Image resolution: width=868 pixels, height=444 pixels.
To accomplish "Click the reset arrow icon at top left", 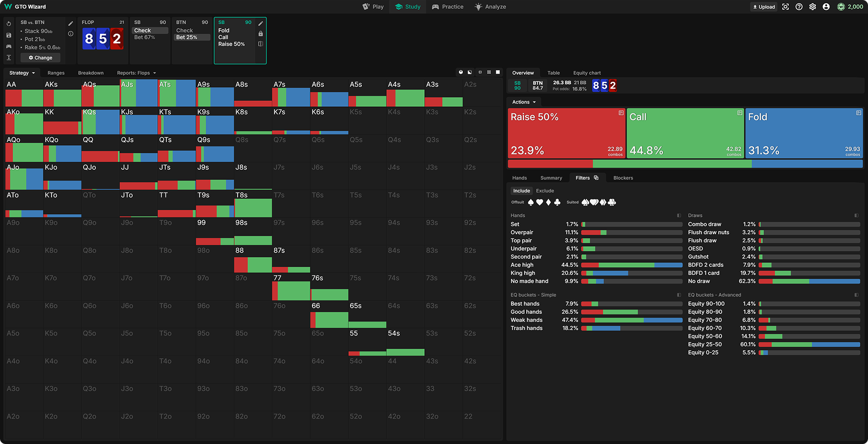I will coord(9,24).
